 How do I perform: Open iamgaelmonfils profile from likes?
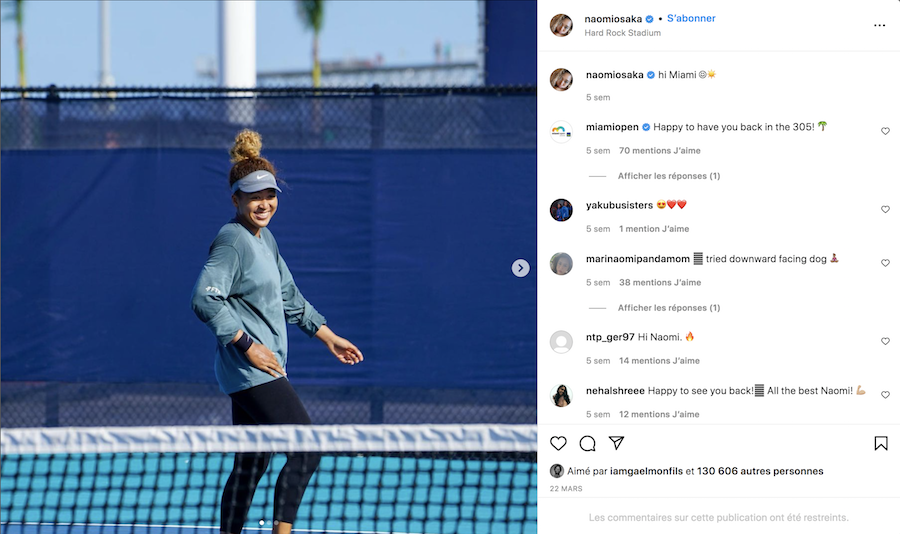646,471
